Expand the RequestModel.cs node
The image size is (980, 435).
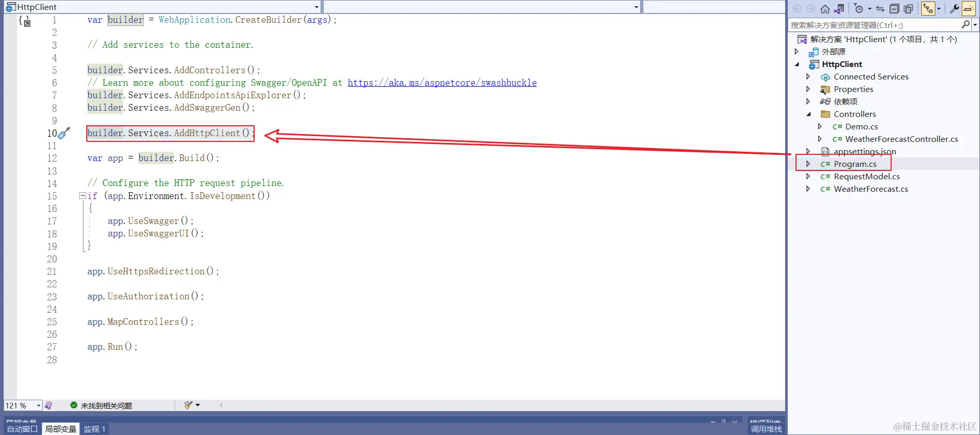[808, 176]
